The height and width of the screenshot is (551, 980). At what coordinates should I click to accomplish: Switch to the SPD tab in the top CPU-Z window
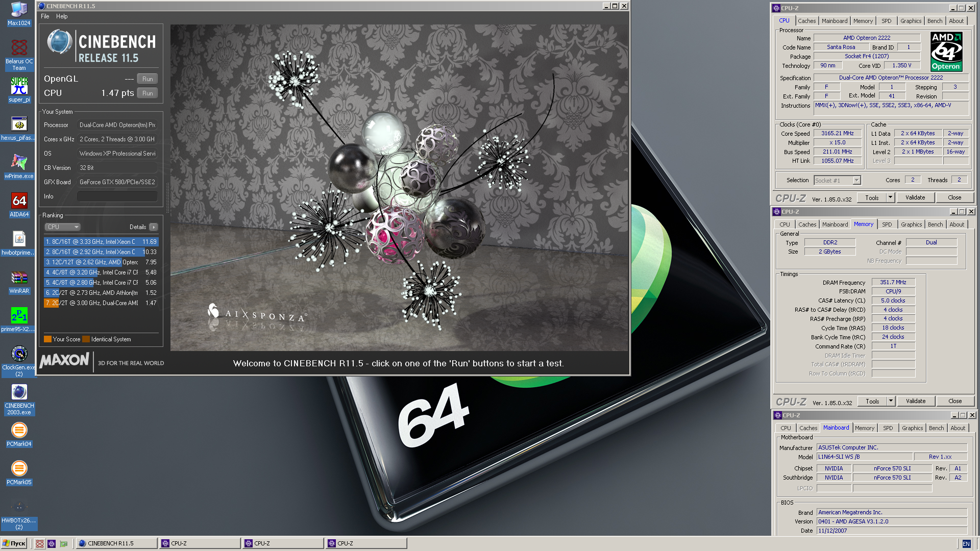[x=887, y=21]
